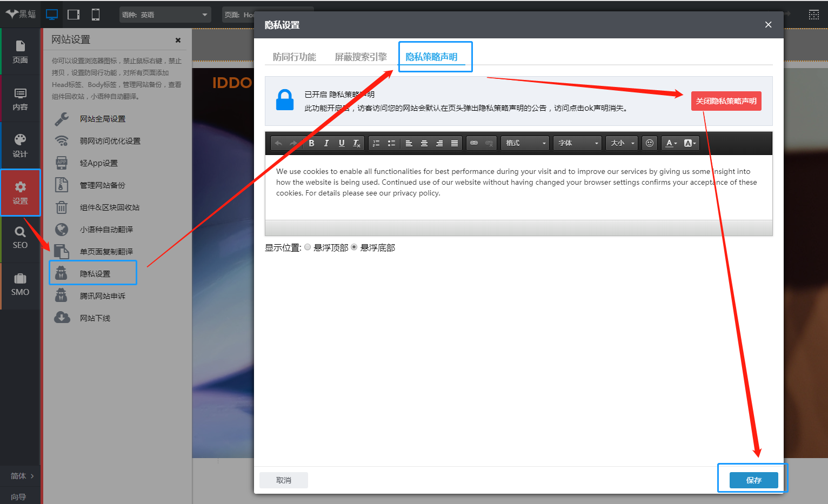Save settings with 保存 button

[754, 480]
